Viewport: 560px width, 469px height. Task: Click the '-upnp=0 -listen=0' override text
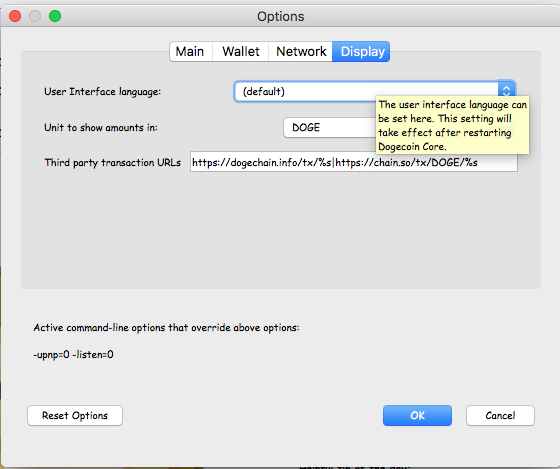click(x=74, y=354)
